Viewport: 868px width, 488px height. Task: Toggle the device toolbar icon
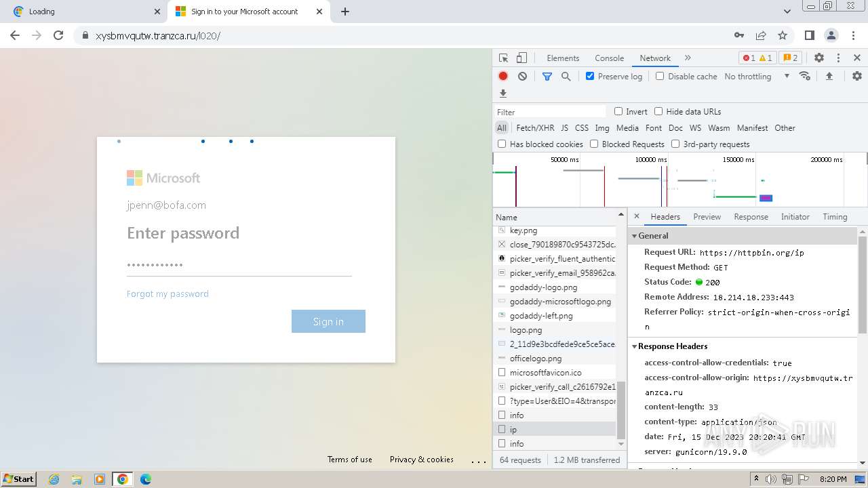coord(521,58)
